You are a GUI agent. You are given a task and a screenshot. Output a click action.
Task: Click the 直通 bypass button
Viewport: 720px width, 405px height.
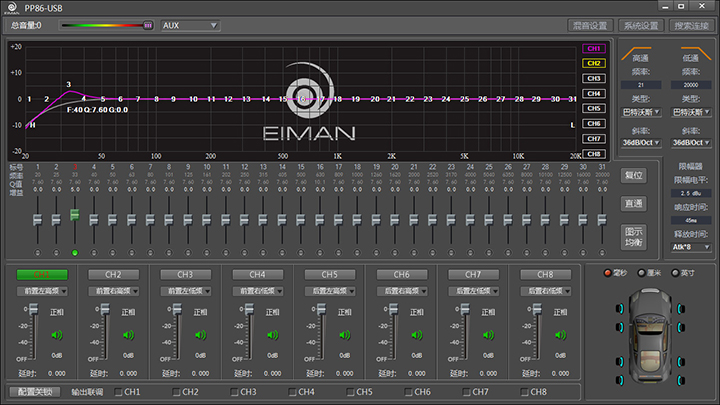pyautogui.click(x=634, y=203)
